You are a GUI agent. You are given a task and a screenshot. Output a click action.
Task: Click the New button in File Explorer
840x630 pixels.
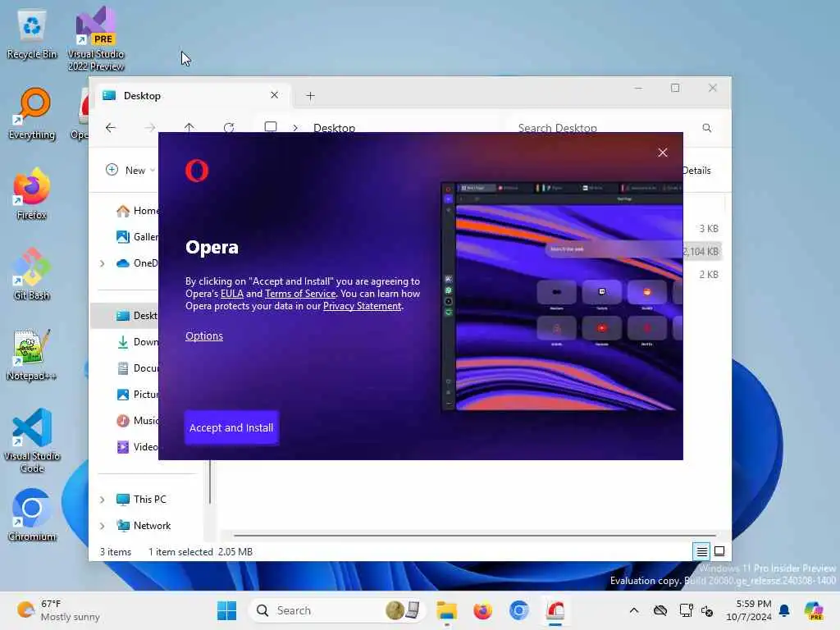coord(130,171)
